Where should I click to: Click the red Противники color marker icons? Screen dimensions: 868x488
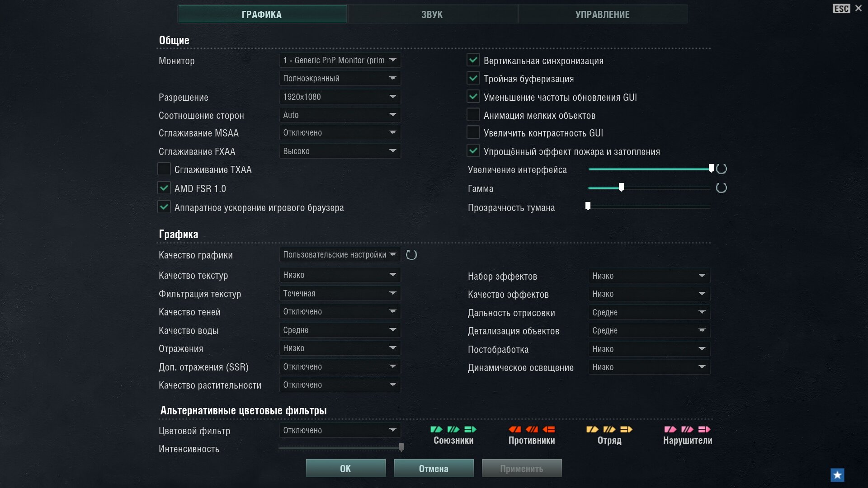(532, 429)
